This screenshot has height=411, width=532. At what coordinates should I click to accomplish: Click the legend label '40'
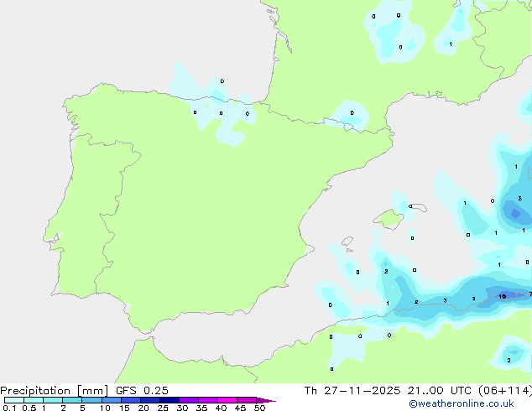(221, 408)
